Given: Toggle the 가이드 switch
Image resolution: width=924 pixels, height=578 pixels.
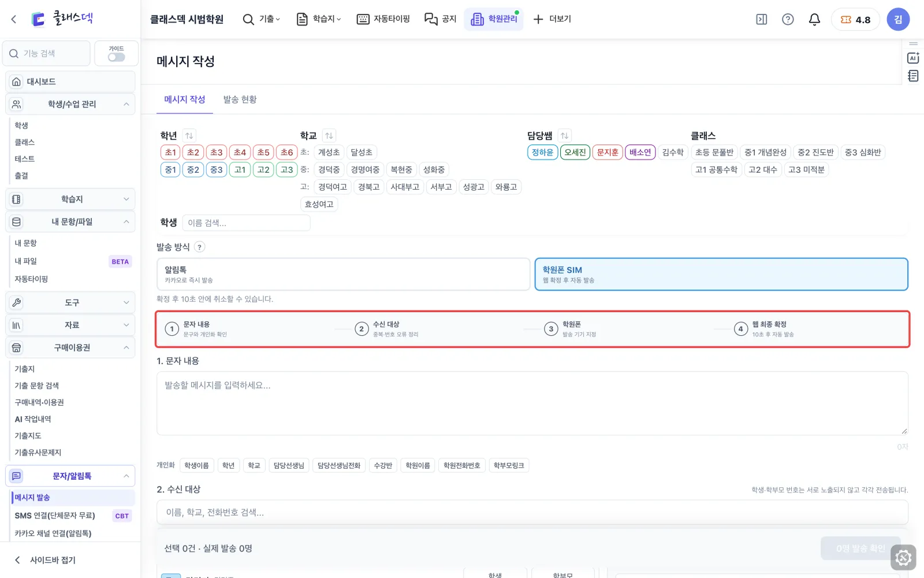Looking at the screenshot, I should 116,57.
